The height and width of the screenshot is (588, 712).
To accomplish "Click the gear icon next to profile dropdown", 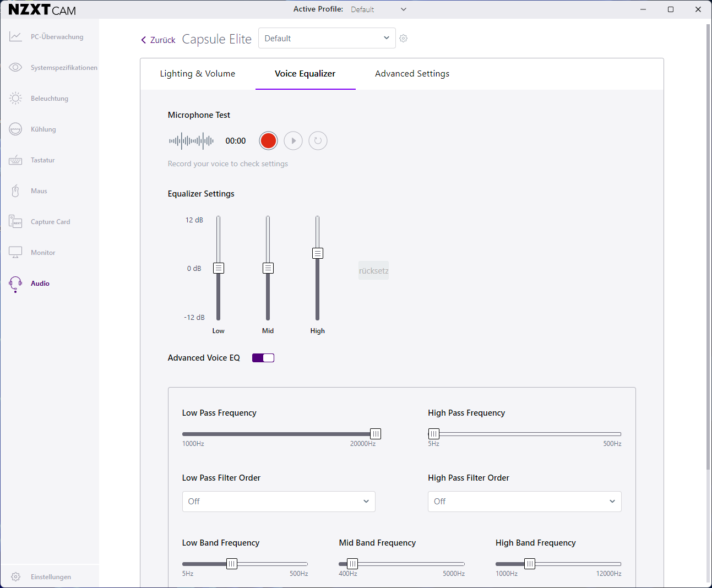I will point(404,39).
